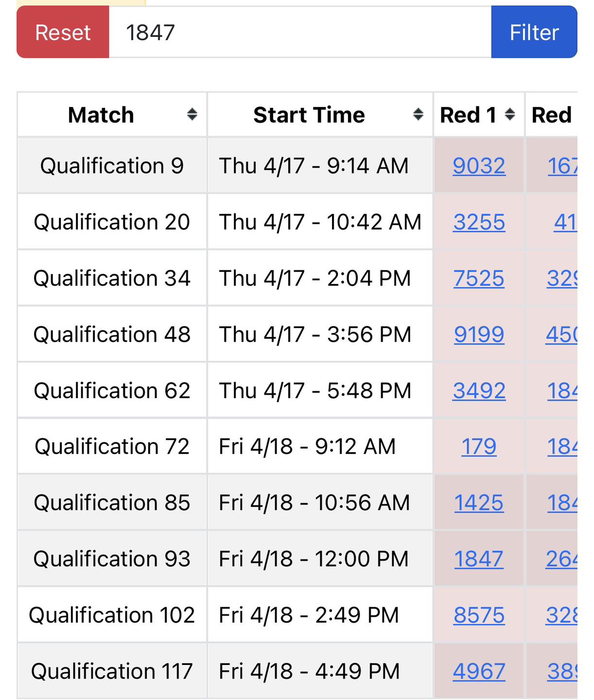594x700 pixels.
Task: Select the Qualification 117 start time cell
Action: pos(320,671)
